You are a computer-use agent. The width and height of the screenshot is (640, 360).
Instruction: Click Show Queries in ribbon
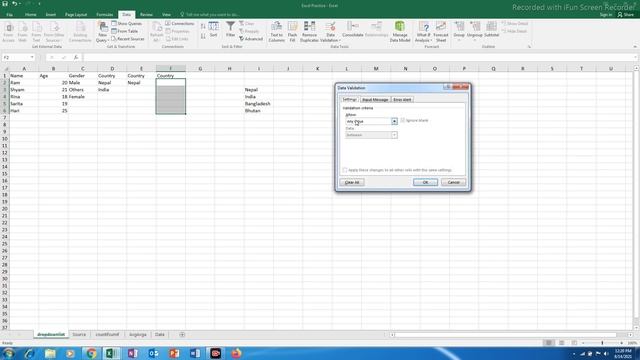[x=127, y=24]
